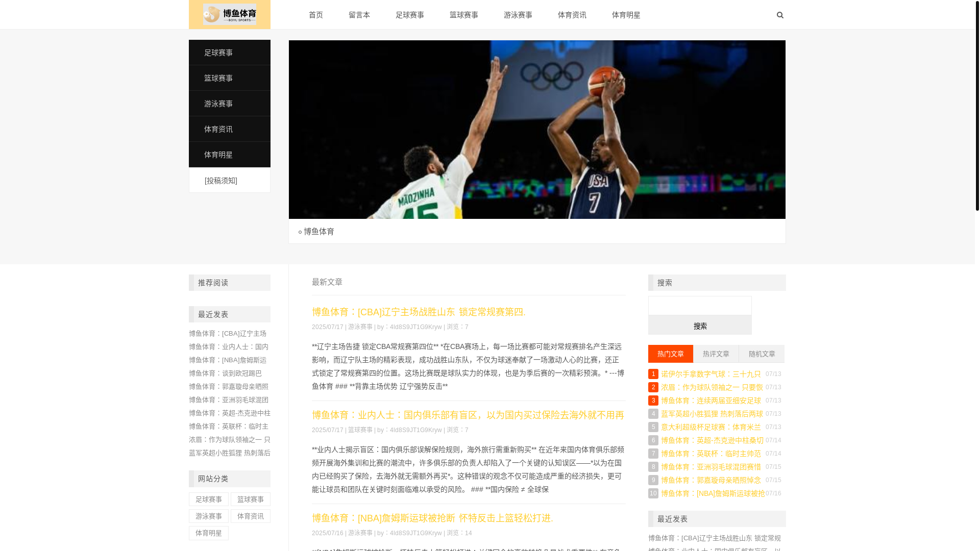Open hot article 8 亚洲羽毛球混团赛
This screenshot has width=980, height=551.
[x=711, y=467]
